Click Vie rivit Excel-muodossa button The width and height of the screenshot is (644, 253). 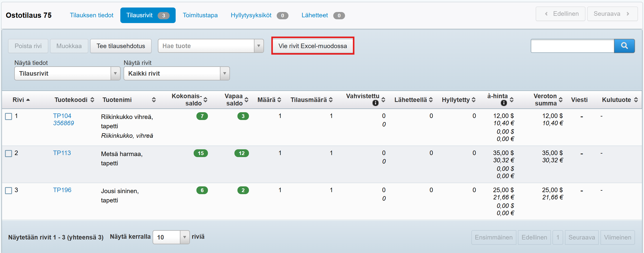point(312,46)
